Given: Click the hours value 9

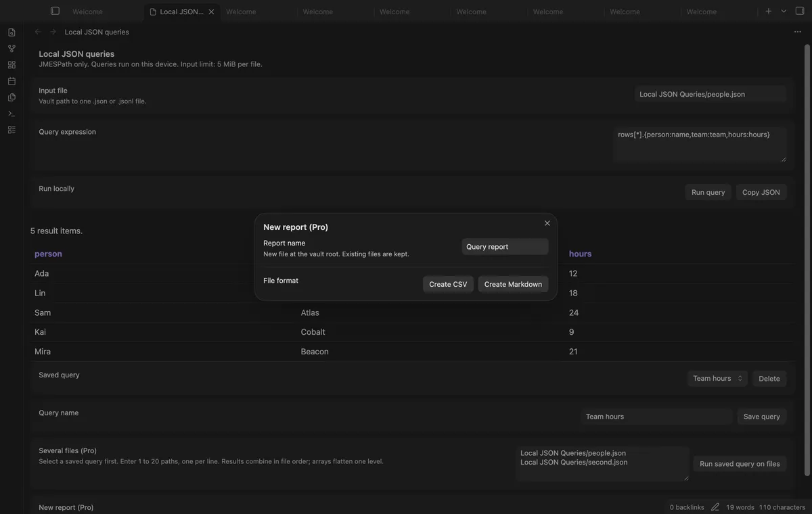Looking at the screenshot, I should (572, 332).
